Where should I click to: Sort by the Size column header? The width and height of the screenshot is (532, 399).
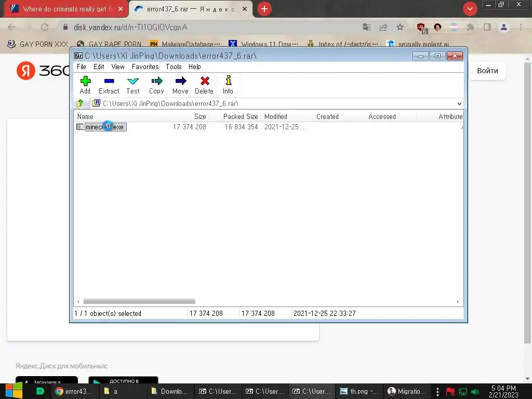pyautogui.click(x=183, y=116)
